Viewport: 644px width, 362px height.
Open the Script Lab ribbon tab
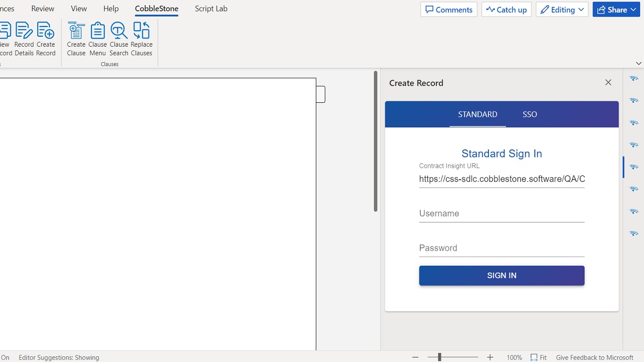coord(211,8)
